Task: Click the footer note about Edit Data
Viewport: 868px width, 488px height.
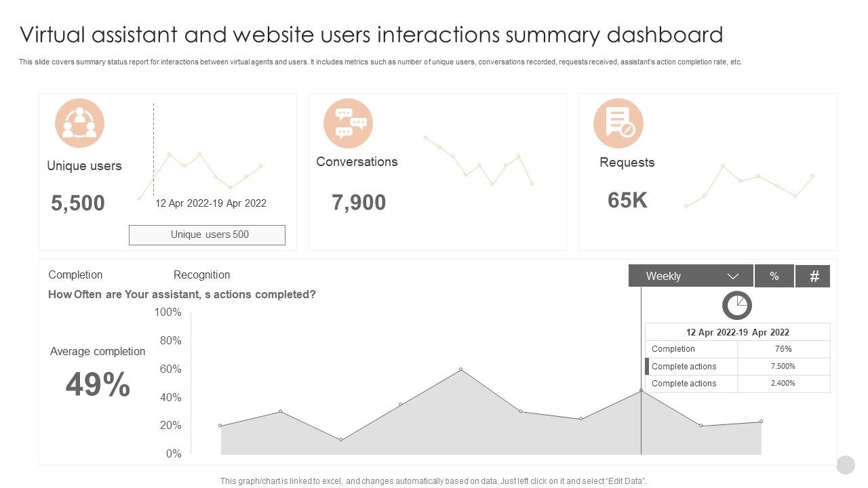Action: [x=434, y=481]
